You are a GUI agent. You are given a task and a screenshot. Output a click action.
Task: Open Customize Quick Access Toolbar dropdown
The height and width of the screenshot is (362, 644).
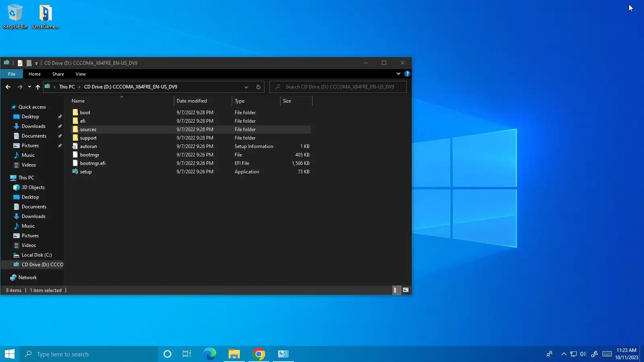click(x=36, y=63)
